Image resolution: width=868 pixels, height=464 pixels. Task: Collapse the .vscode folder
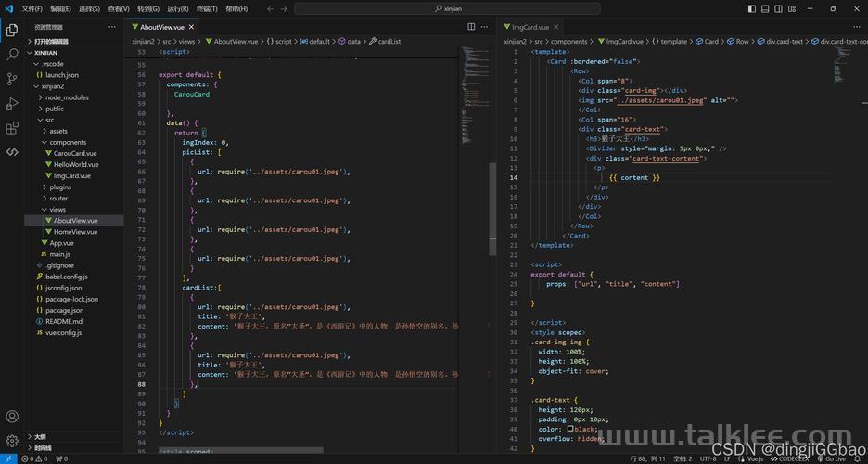pos(73,64)
